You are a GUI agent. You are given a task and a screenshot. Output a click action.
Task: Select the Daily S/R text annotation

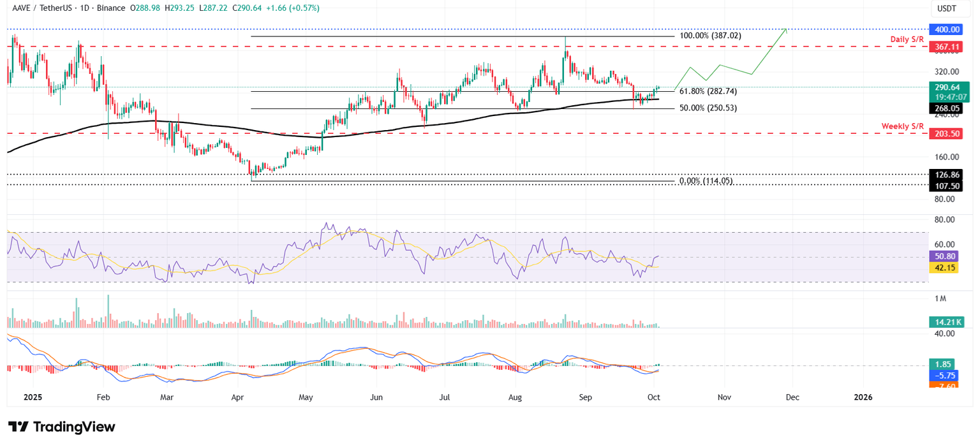907,39
